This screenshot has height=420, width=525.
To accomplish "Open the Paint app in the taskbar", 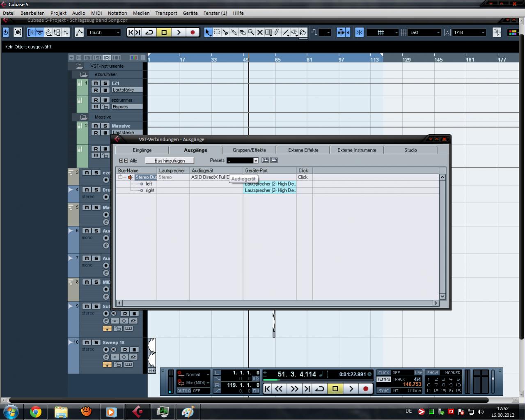I will pos(188,411).
